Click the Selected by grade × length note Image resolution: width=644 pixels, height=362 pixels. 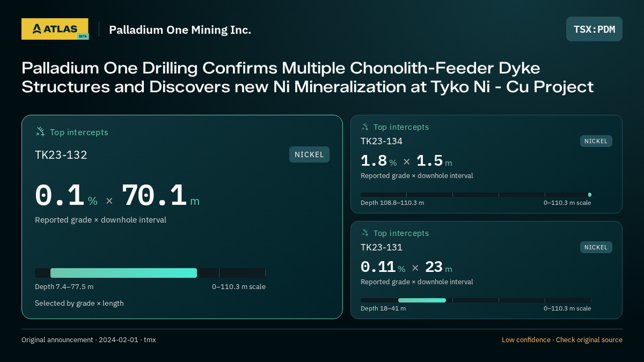pyautogui.click(x=79, y=304)
